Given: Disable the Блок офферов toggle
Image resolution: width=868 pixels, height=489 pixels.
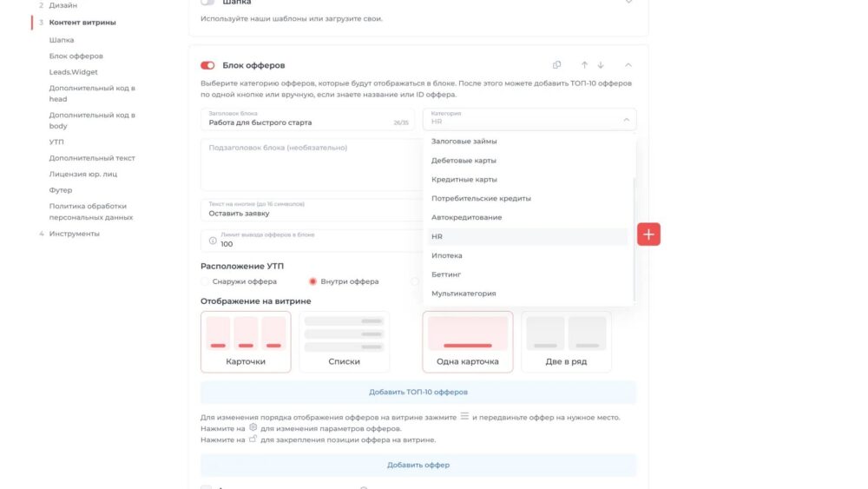Looking at the screenshot, I should (207, 65).
